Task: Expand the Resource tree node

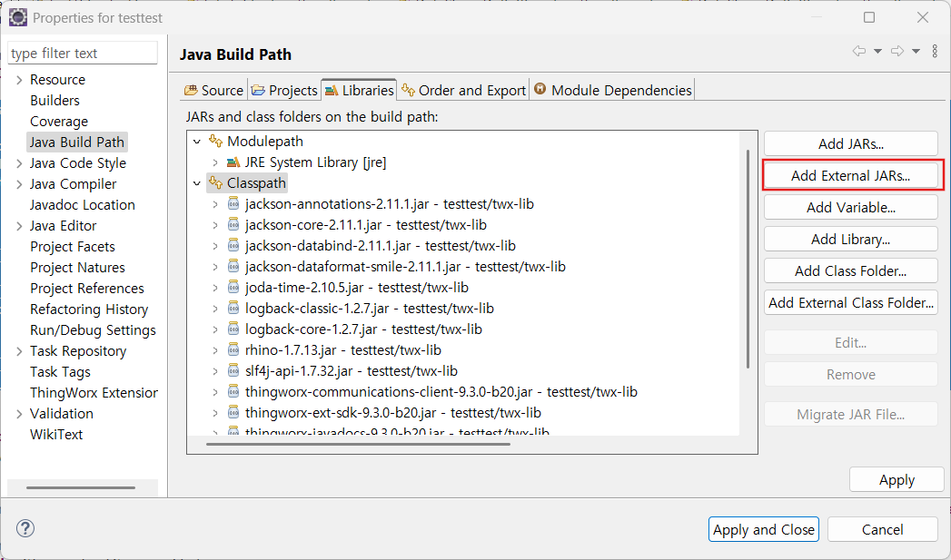Action: [x=19, y=80]
